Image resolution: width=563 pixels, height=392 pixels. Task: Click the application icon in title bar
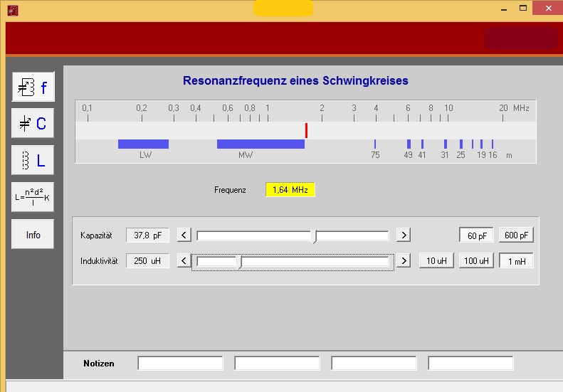click(12, 10)
